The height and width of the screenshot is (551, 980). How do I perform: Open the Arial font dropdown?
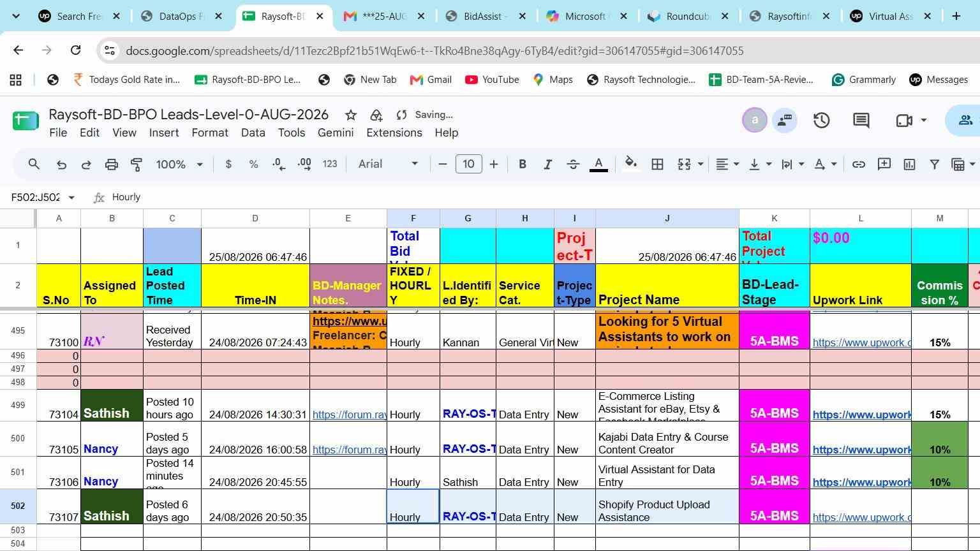coord(388,164)
